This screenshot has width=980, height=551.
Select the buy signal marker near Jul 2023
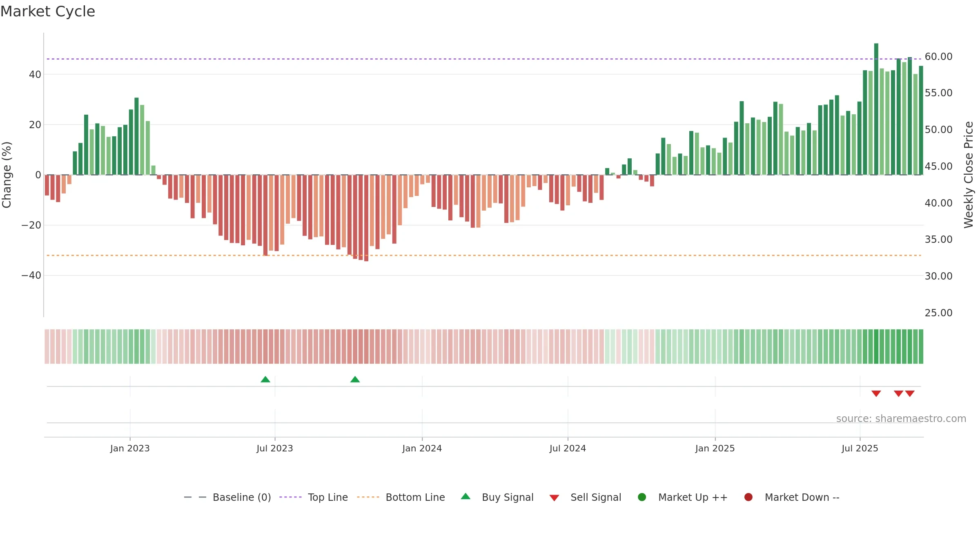[265, 379]
